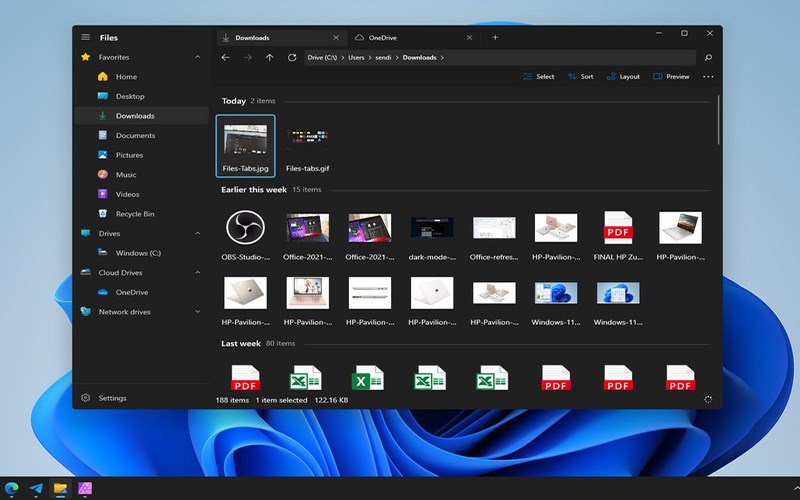Screen dimensions: 800x500
Task: Expand the Network drives section
Action: point(197,312)
